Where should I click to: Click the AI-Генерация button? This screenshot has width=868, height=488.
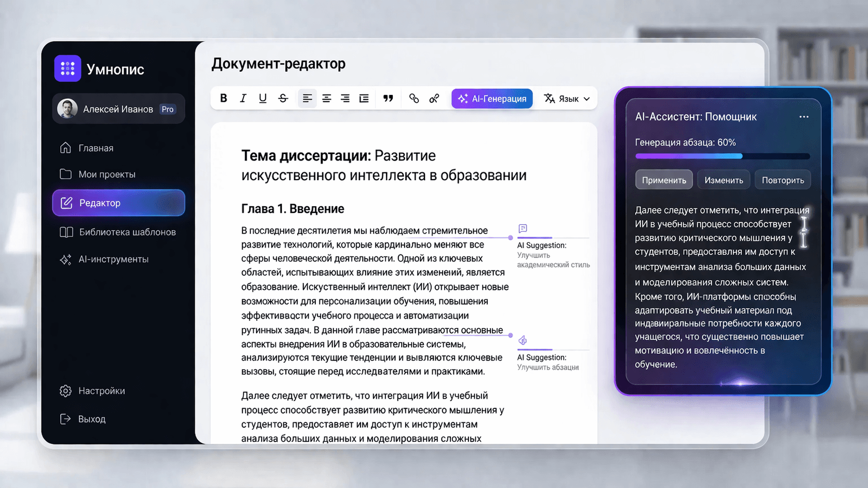click(x=491, y=98)
